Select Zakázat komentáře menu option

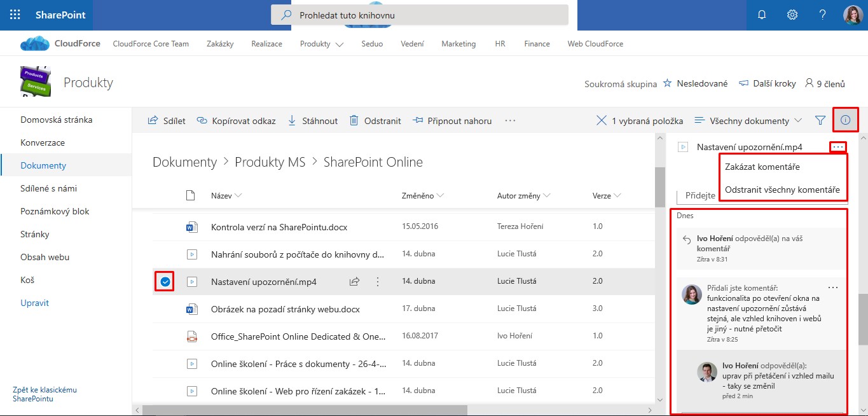click(762, 167)
